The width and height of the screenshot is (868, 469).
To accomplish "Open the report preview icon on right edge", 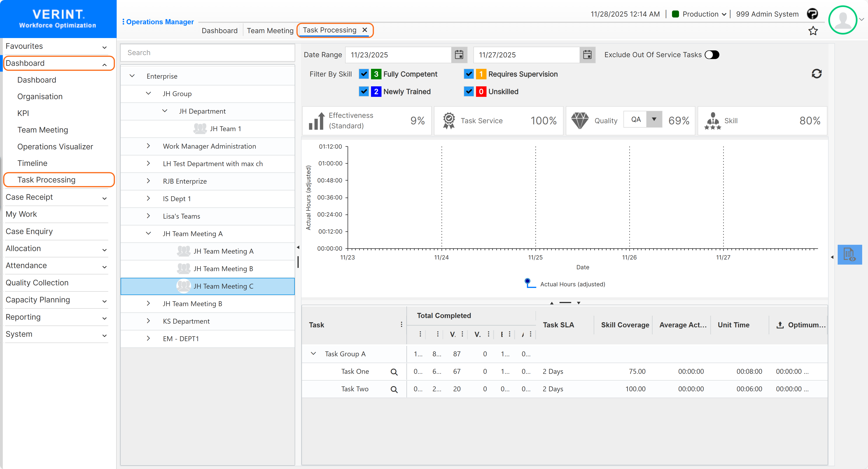I will (x=850, y=255).
